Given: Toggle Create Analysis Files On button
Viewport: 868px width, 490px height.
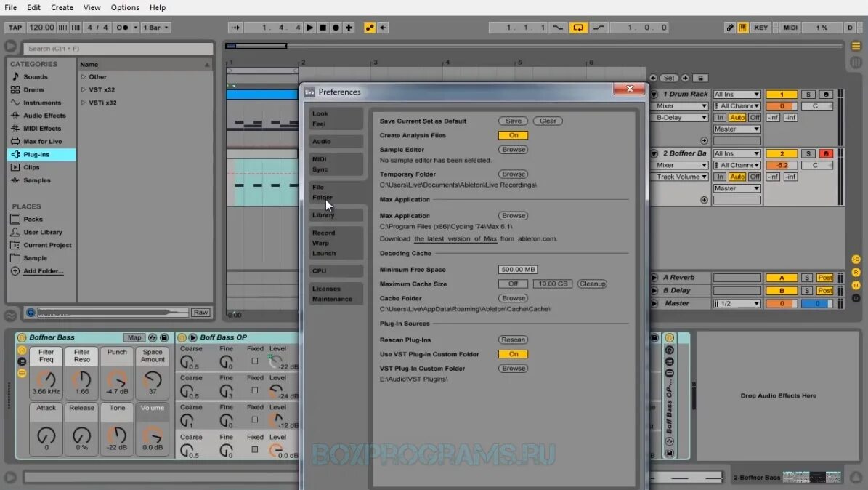Looking at the screenshot, I should [x=513, y=135].
